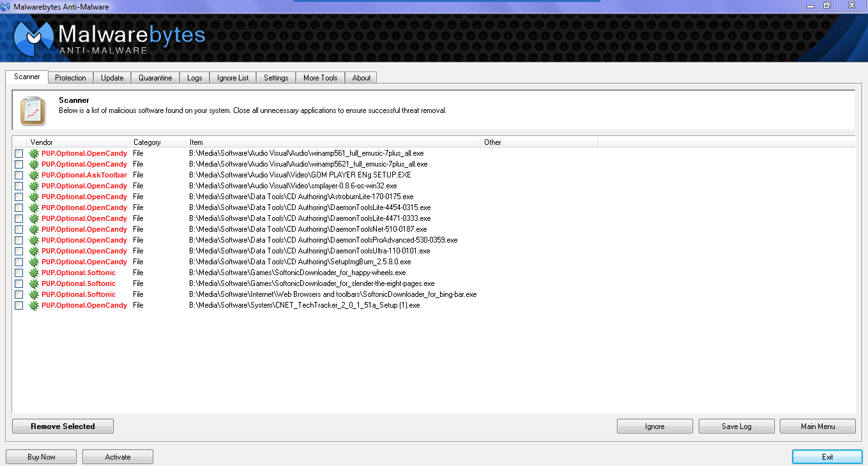Click the Scanner clipboard report icon

point(33,110)
